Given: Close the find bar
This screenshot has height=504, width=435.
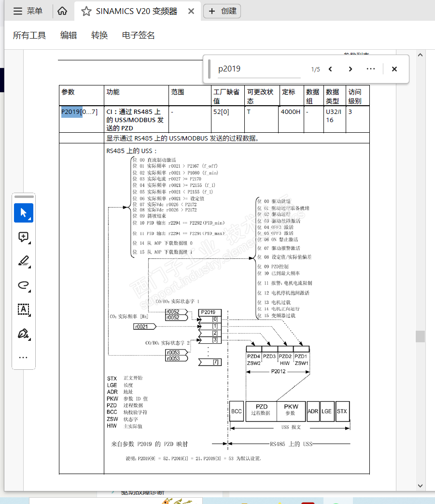Looking at the screenshot, I should coord(394,69).
